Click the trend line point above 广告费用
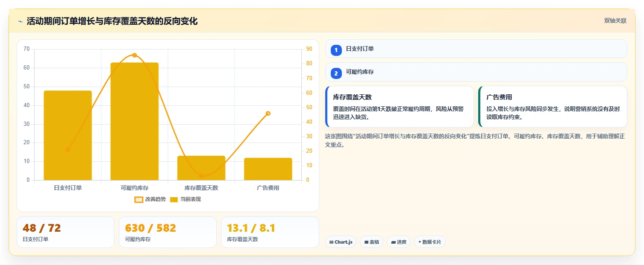This screenshot has width=644, height=265. 268,114
